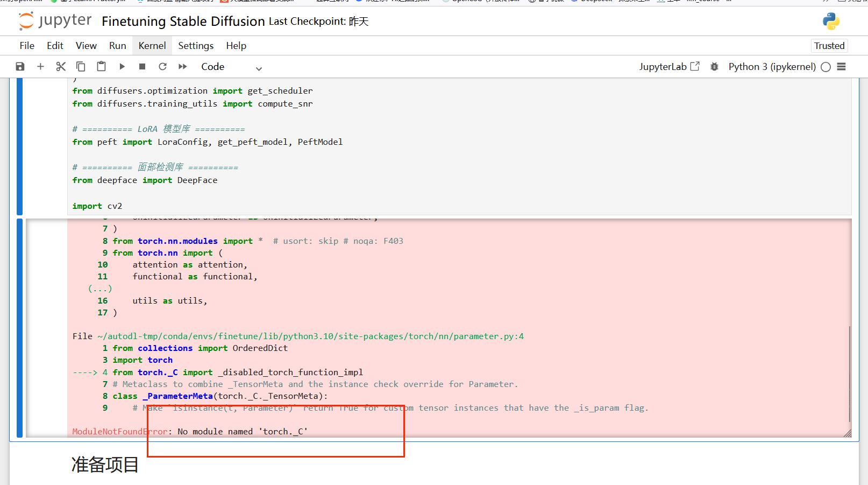The width and height of the screenshot is (868, 485).
Task: Open the hamburger menu at toolbar right
Action: coord(842,67)
